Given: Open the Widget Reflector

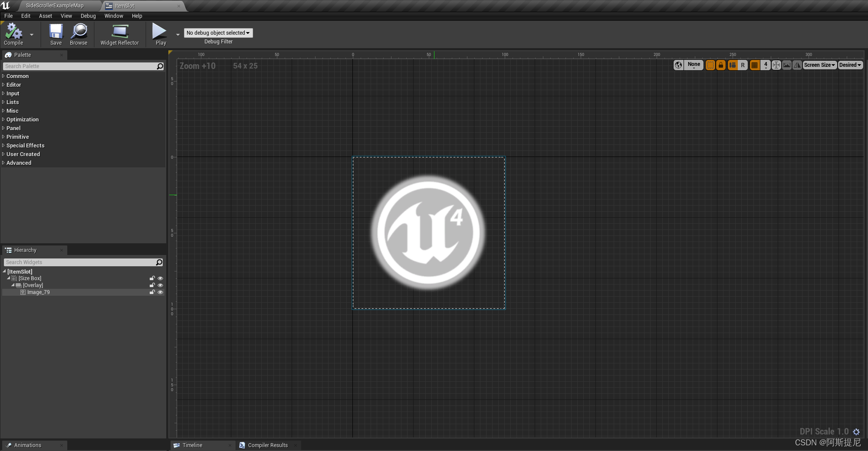Looking at the screenshot, I should (x=120, y=34).
